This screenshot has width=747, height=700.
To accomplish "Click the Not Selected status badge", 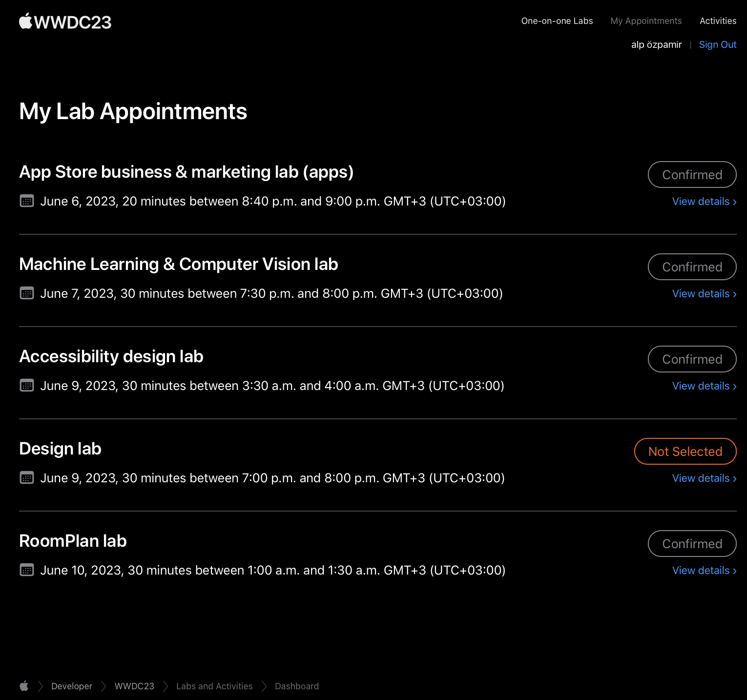I will pos(685,452).
